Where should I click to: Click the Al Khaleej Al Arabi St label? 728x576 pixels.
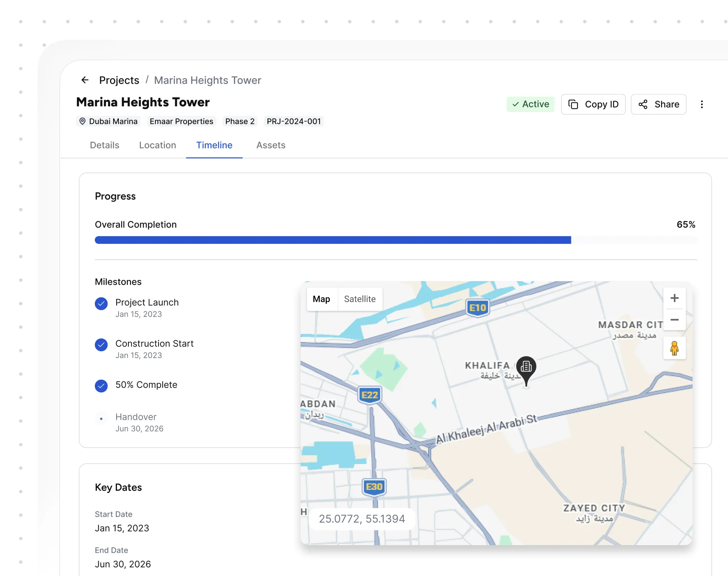tap(486, 429)
